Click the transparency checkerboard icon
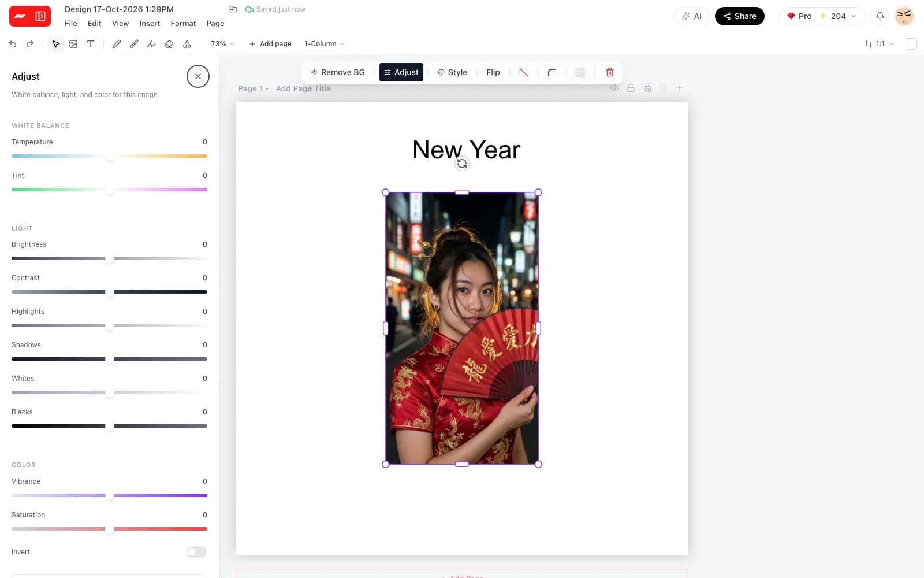The height and width of the screenshot is (578, 924). pos(580,72)
